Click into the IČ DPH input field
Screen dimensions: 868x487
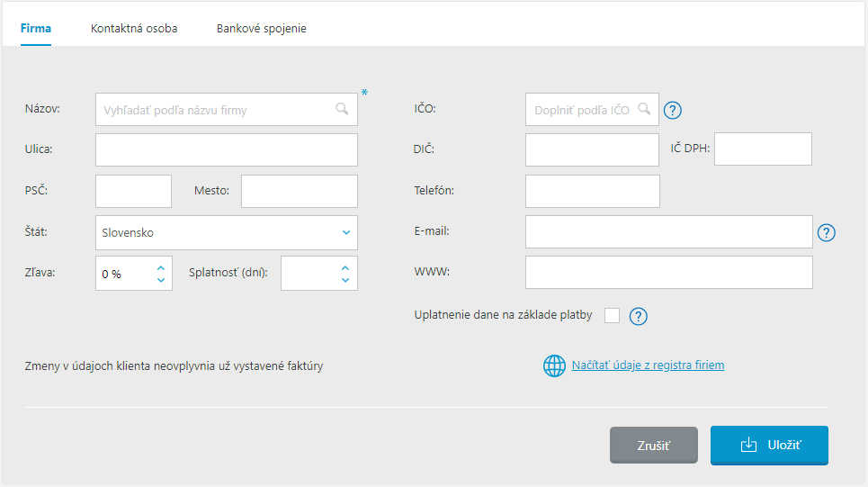[763, 149]
